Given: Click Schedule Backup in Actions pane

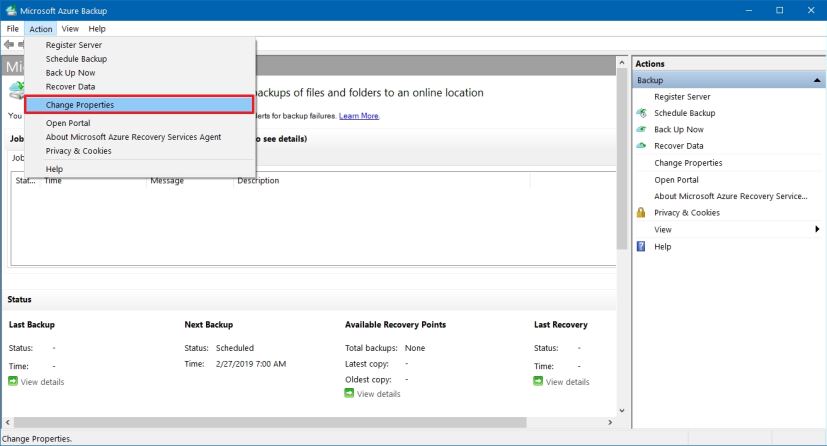Looking at the screenshot, I should point(685,113).
